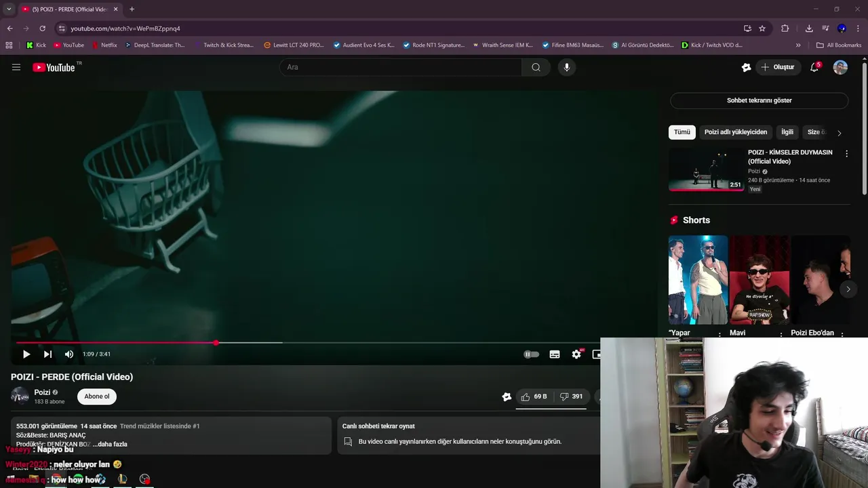Reload the browser page
Screen dimensions: 868x488
42,28
